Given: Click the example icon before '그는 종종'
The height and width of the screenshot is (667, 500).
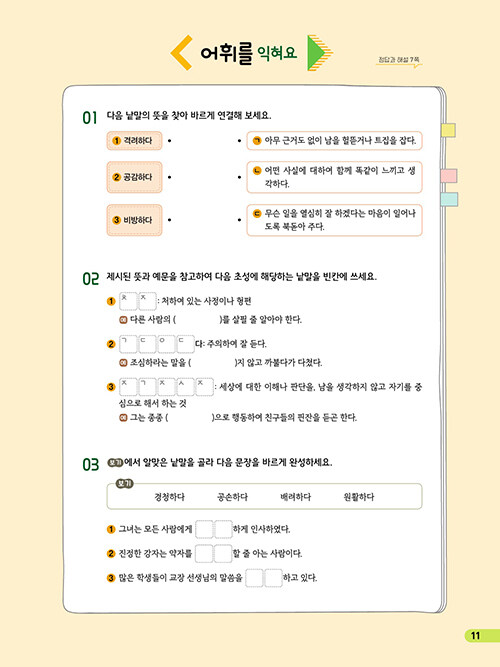Looking at the screenshot, I should pyautogui.click(x=123, y=418).
